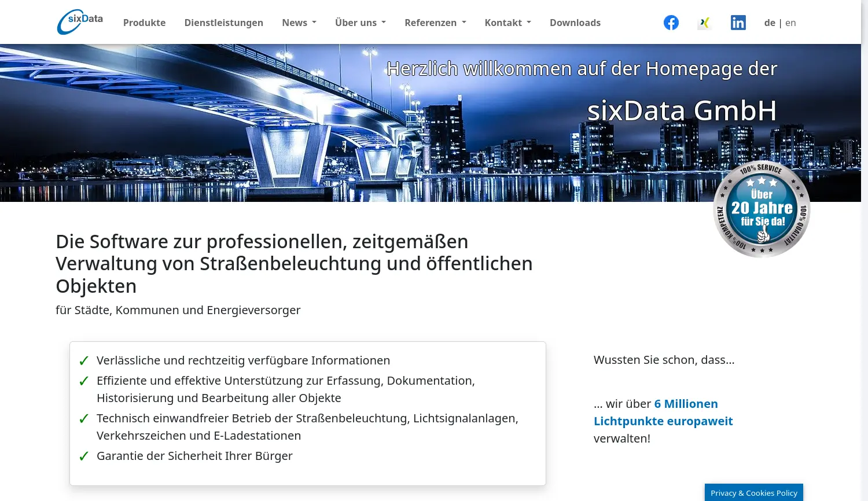Open the Produkte menu item
868x501 pixels.
[144, 23]
